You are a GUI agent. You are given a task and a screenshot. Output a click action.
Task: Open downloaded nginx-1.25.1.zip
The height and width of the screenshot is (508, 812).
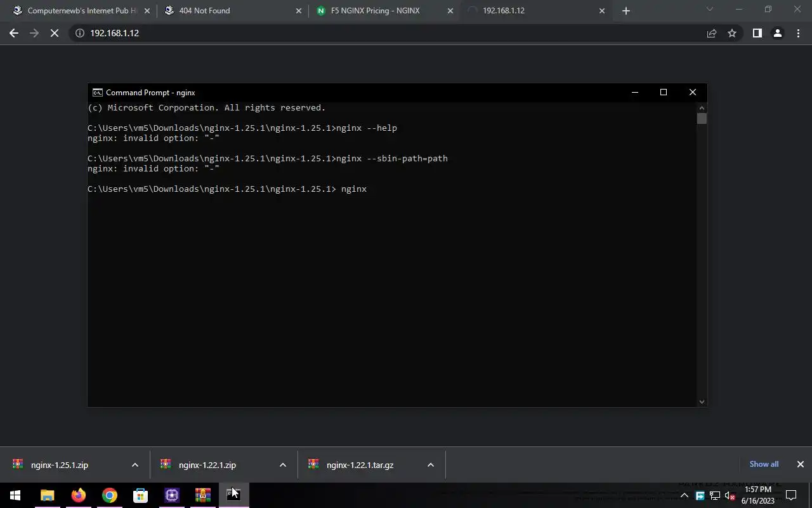(60, 465)
